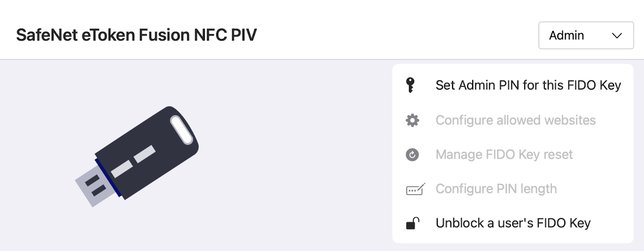
Task: Click the chevron arrow on the Admin selector
Action: point(617,35)
